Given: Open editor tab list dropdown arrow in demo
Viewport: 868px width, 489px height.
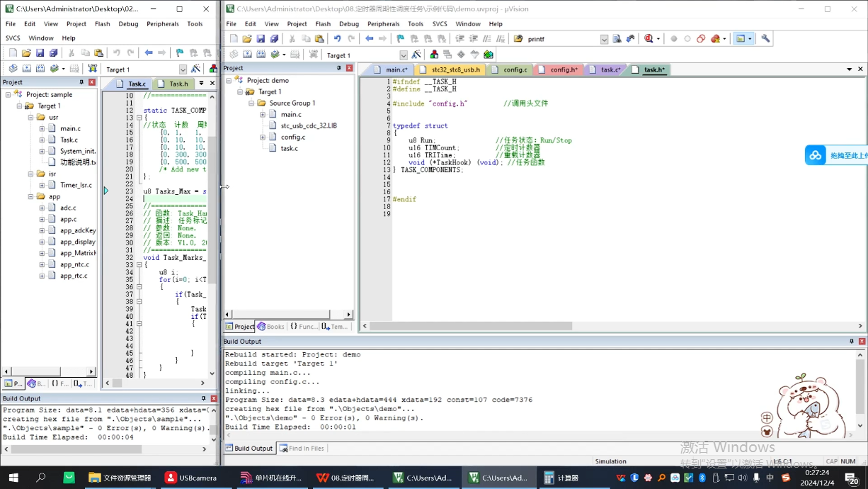Looking at the screenshot, I should click(849, 69).
